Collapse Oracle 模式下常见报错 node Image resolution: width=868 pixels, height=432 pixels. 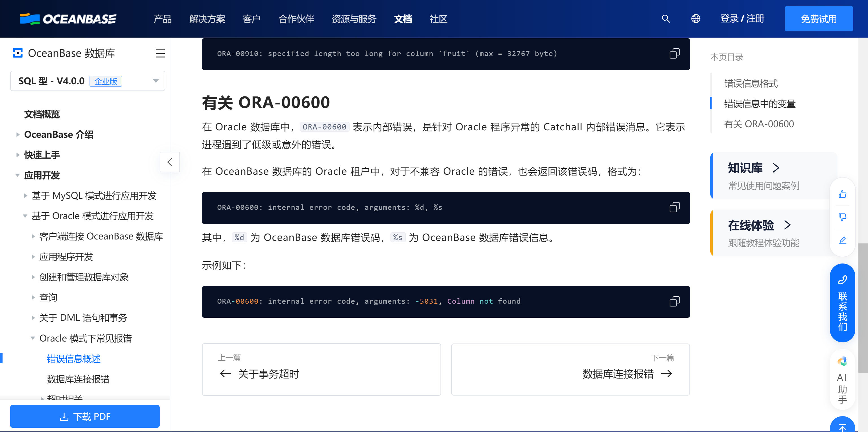pyautogui.click(x=33, y=338)
